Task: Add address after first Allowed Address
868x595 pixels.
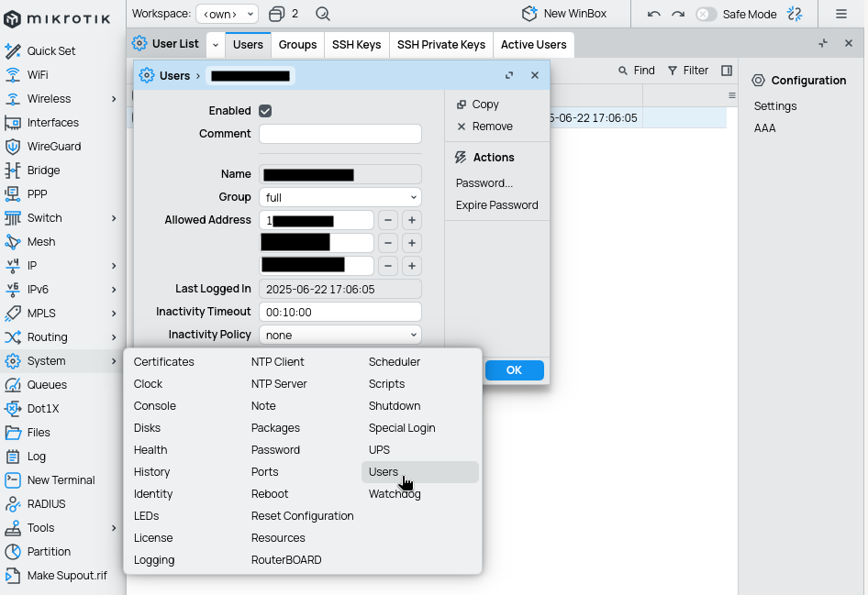Action: click(411, 220)
